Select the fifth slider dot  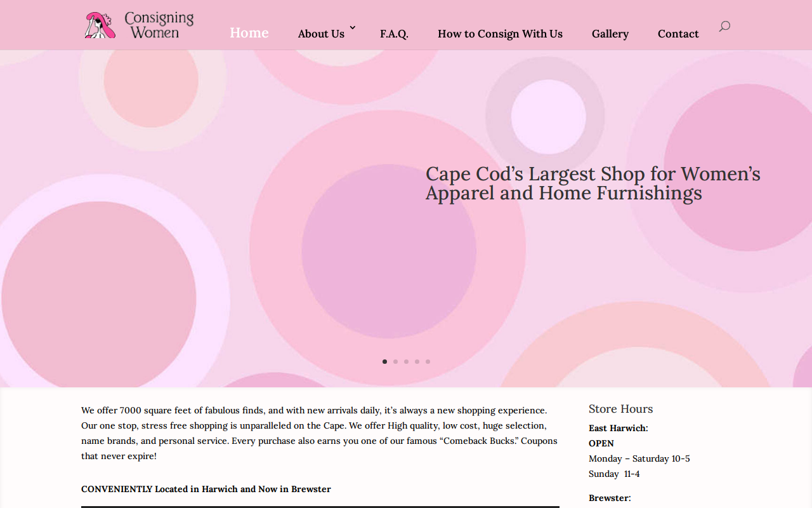pyautogui.click(x=428, y=361)
